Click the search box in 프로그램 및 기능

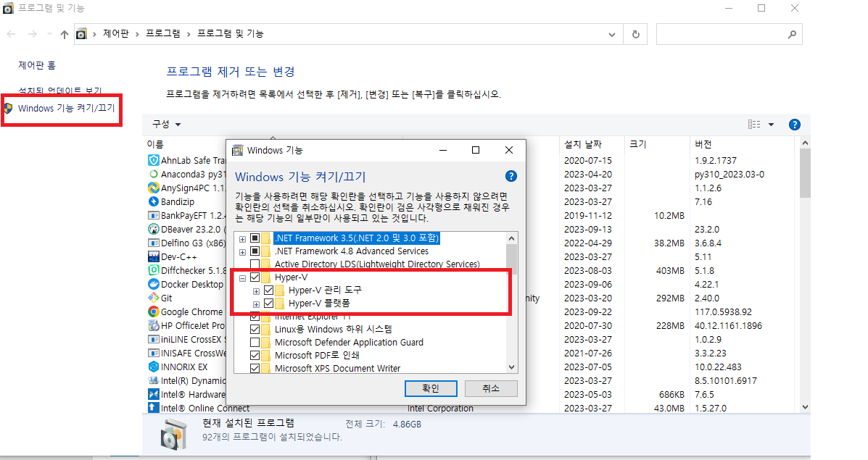coord(729,34)
